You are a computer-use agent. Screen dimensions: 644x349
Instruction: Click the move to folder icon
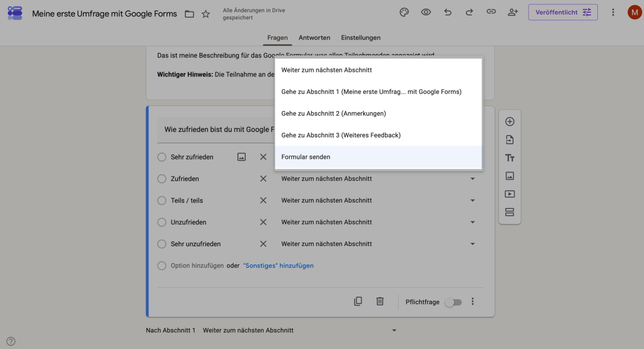pos(189,14)
